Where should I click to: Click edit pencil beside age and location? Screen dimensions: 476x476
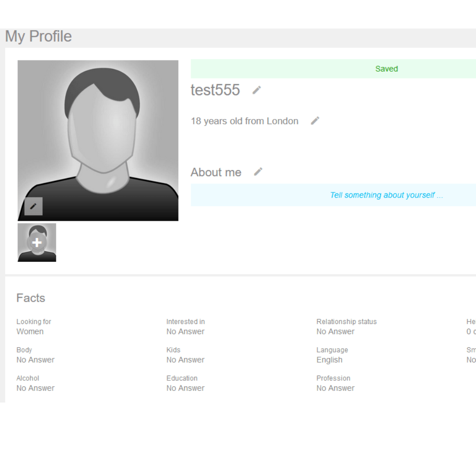[x=315, y=121]
